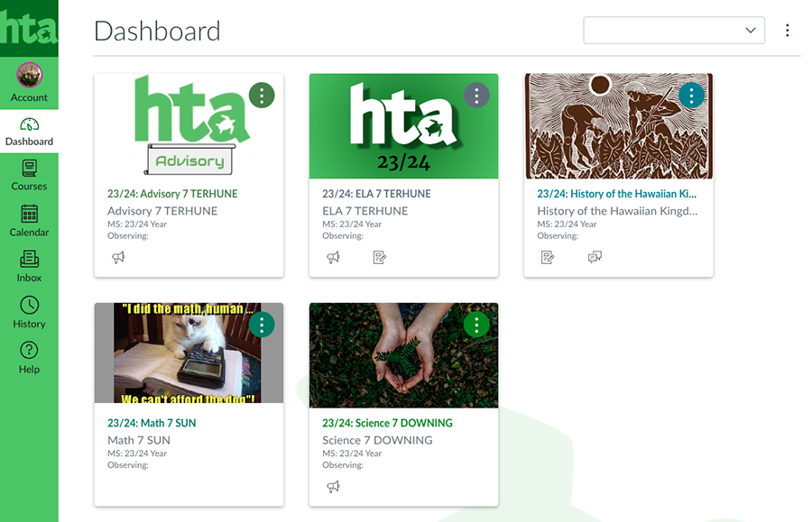Open the History of Hawaiian Kingdom card image
This screenshot has width=812, height=522.
point(618,126)
